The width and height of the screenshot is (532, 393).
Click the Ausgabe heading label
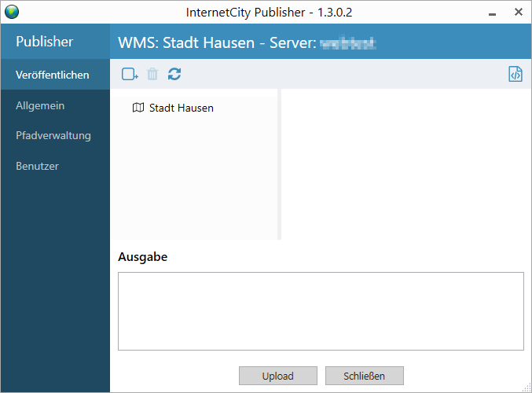[x=142, y=257]
